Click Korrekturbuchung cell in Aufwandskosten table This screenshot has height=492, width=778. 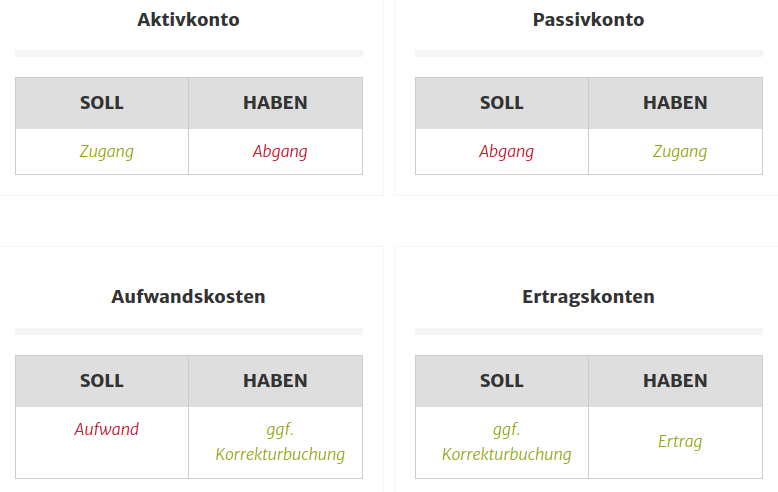pos(280,442)
